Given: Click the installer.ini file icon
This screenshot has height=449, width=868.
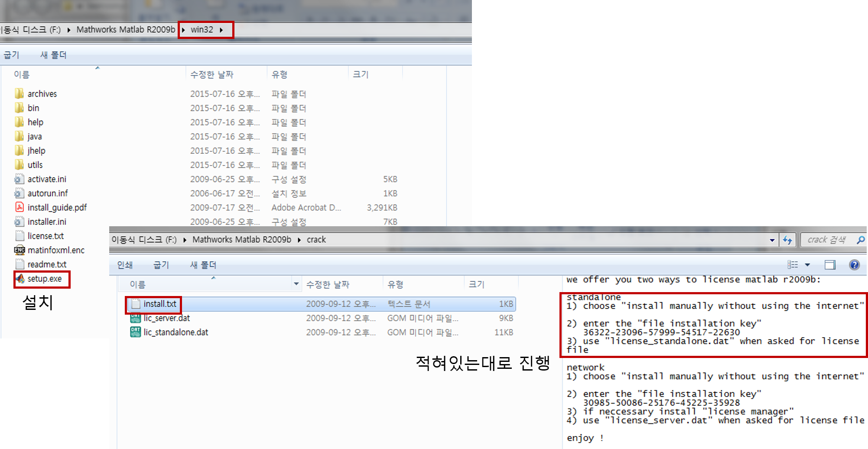Looking at the screenshot, I should 19,221.
